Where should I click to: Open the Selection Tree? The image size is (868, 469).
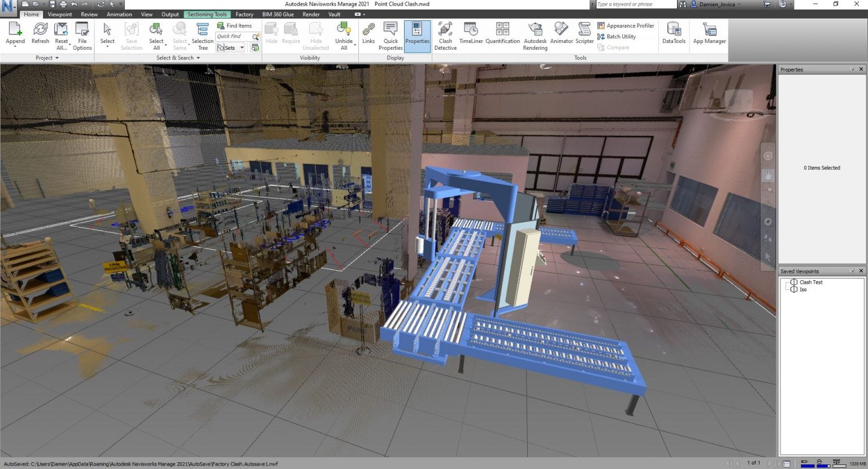coord(202,34)
